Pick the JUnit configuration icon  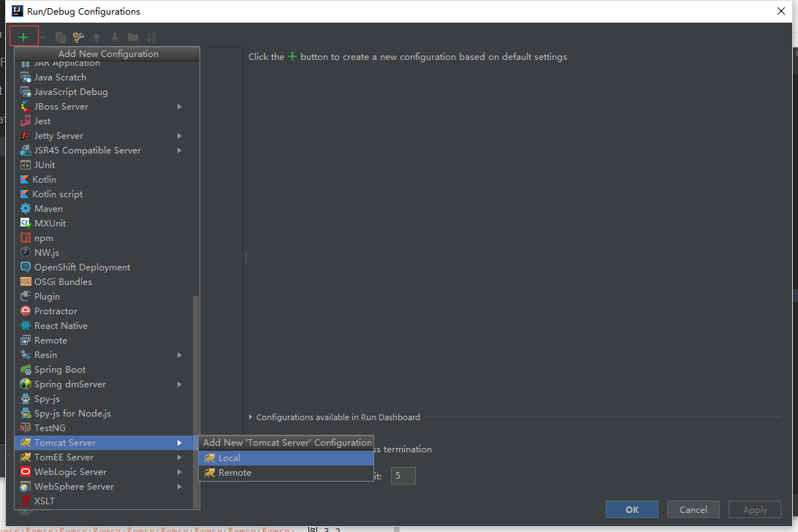[26, 165]
